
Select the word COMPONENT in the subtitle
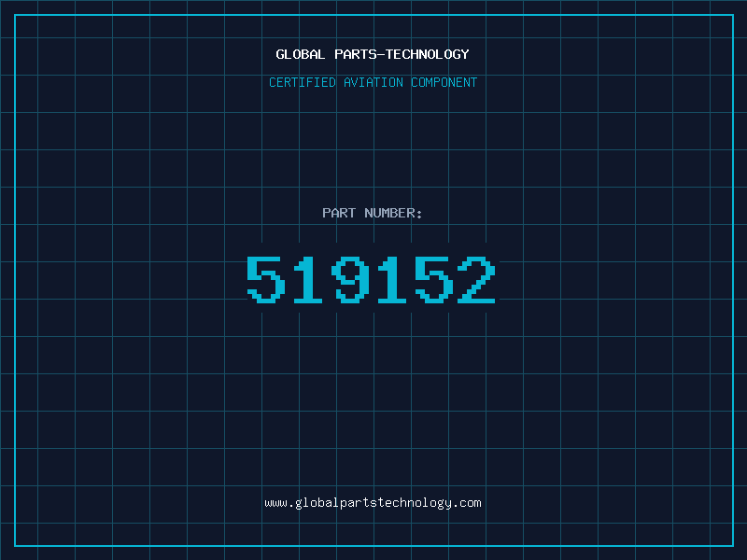click(x=444, y=82)
